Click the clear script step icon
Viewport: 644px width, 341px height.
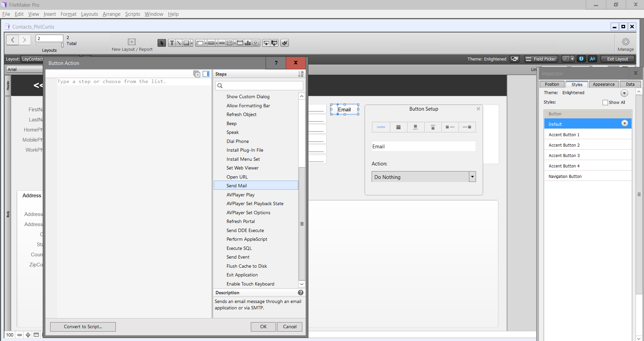197,74
